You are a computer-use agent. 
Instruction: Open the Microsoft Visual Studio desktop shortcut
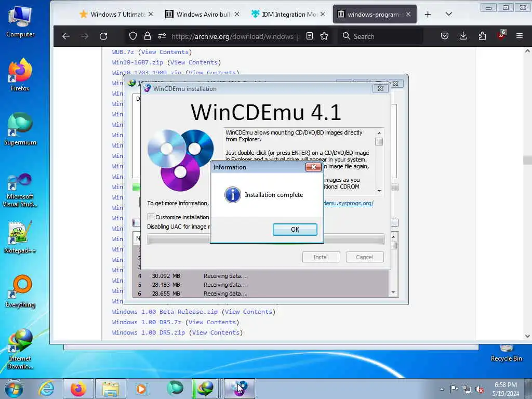[20, 190]
